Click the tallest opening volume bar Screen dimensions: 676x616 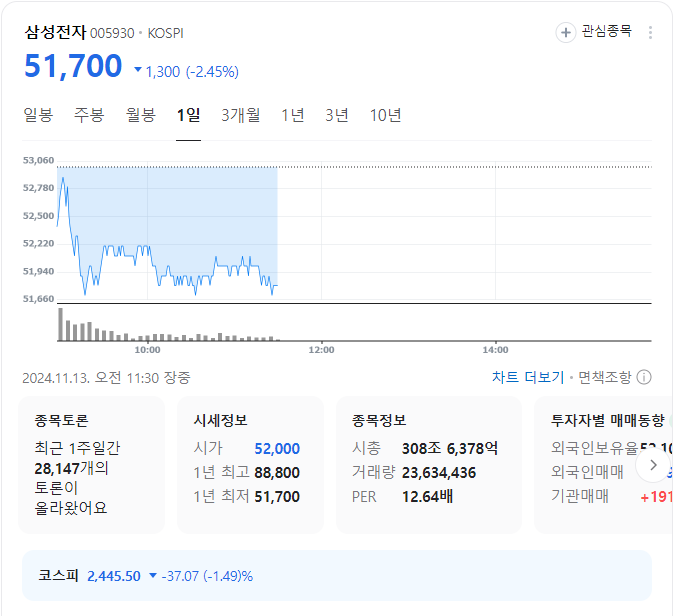coord(61,324)
